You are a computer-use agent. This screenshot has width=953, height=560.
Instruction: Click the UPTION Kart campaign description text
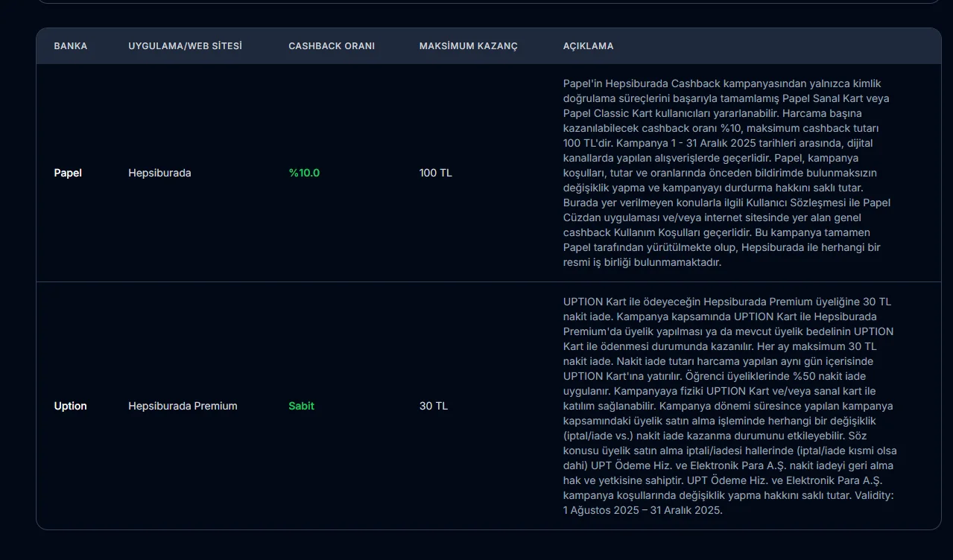(x=730, y=406)
